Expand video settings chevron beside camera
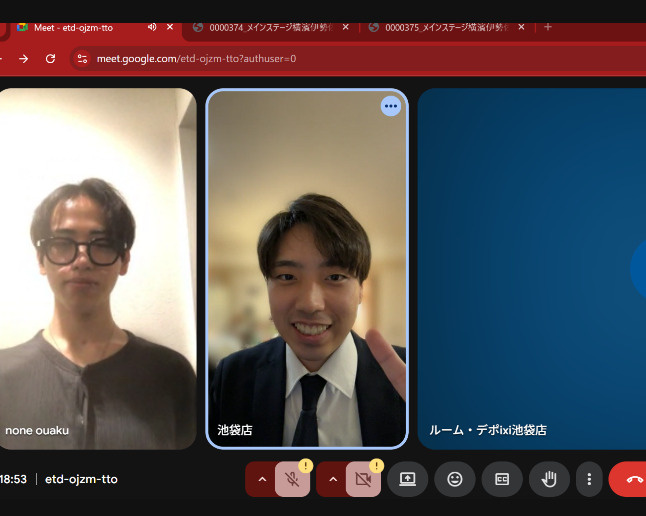The image size is (646, 516). [333, 480]
